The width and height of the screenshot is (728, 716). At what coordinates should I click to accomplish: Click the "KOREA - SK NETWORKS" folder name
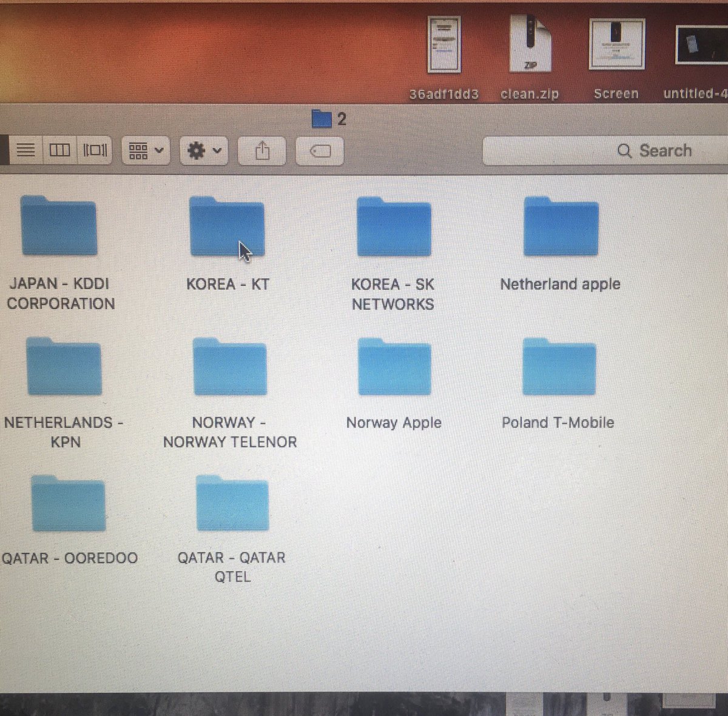coord(393,294)
